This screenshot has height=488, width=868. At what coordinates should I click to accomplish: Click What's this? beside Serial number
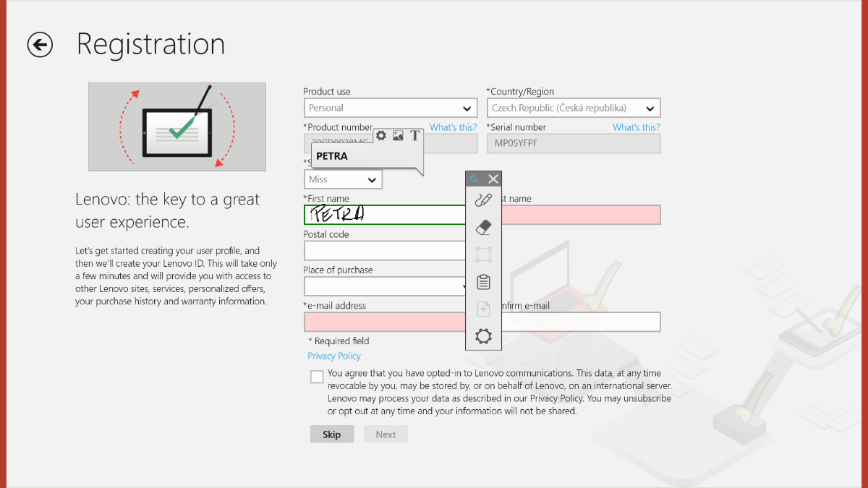[x=636, y=127]
